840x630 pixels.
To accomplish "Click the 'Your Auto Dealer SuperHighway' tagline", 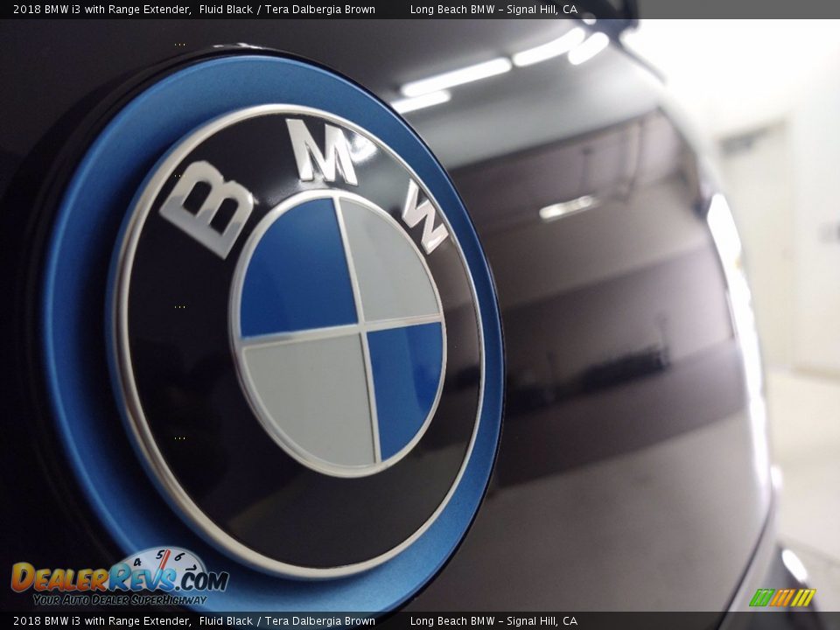I will 120,600.
